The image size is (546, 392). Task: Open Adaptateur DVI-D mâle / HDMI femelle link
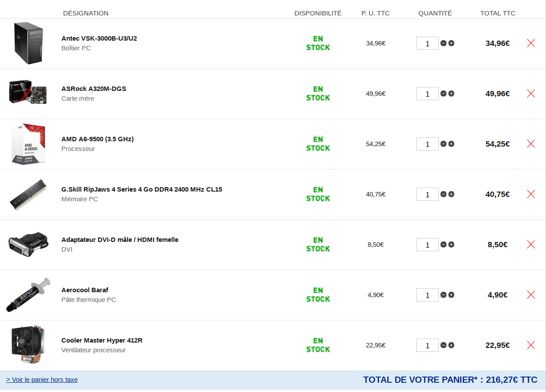120,240
